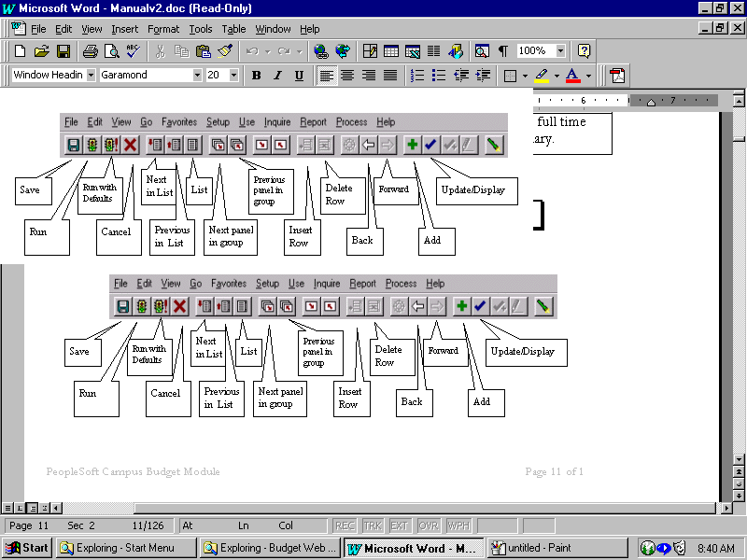Click the Numbered list icon
Image resolution: width=747 pixels, height=560 pixels.
417,76
